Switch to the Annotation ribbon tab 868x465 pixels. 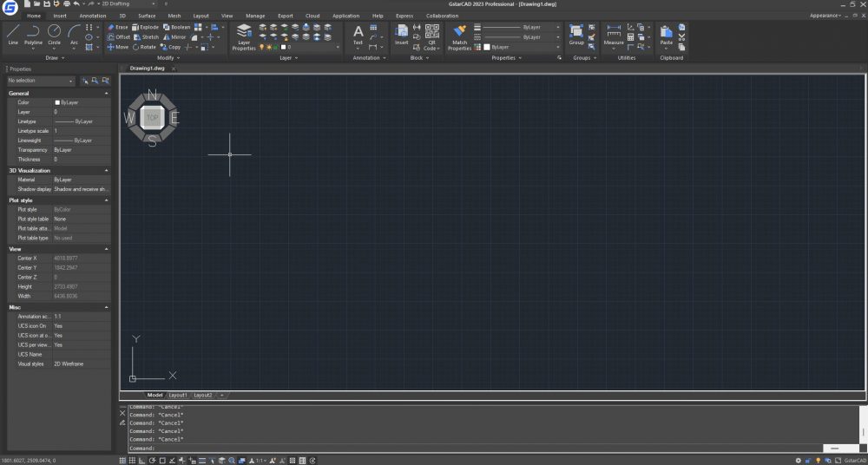(x=93, y=16)
